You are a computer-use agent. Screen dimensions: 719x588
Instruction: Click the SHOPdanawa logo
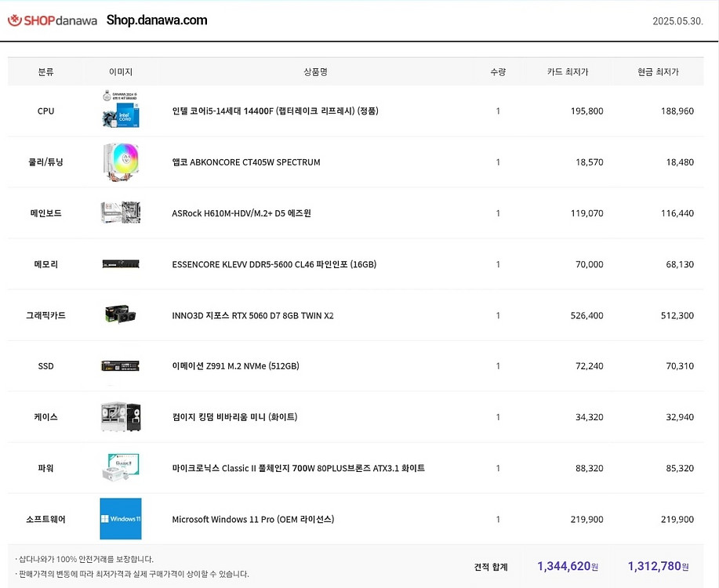click(x=53, y=20)
